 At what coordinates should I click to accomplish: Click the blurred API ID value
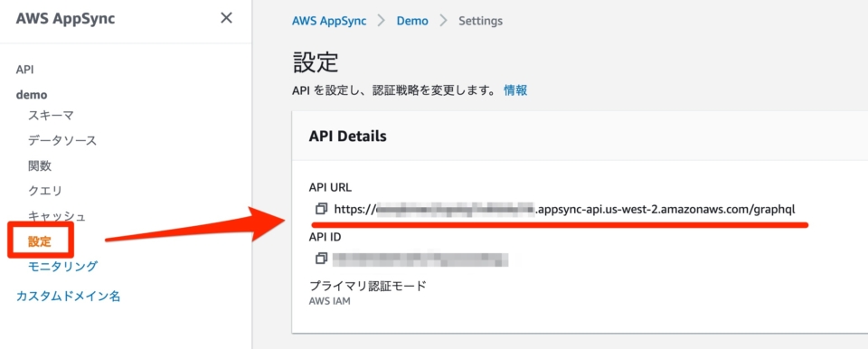pyautogui.click(x=420, y=259)
